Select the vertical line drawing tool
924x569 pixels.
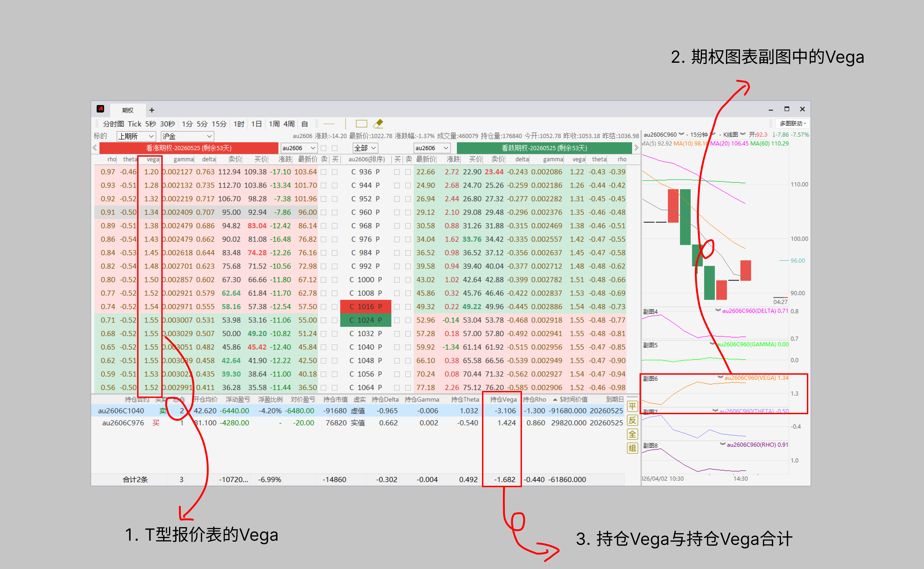345,123
